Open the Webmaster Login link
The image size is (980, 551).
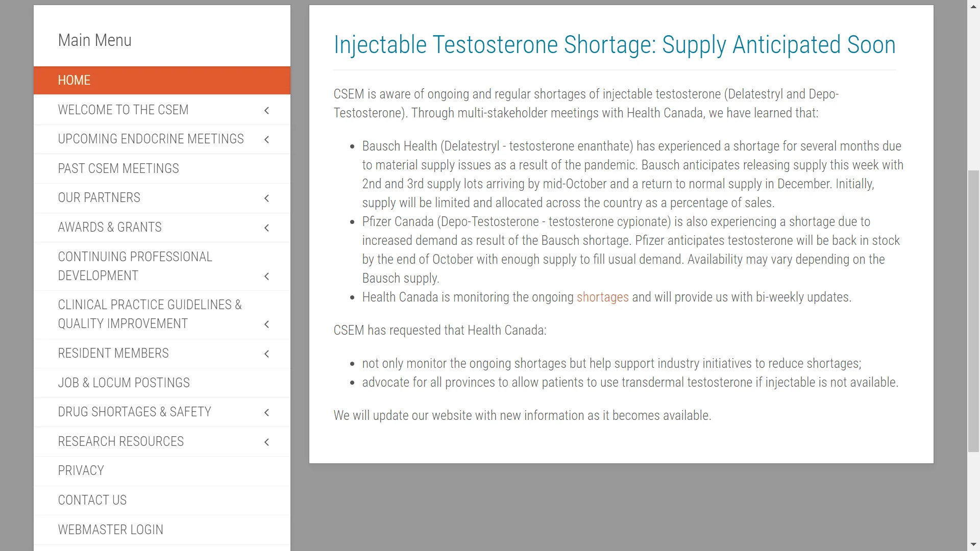click(162, 530)
